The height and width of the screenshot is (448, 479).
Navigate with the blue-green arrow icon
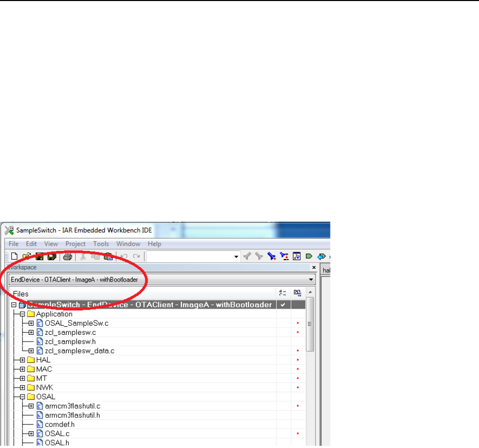(321, 256)
